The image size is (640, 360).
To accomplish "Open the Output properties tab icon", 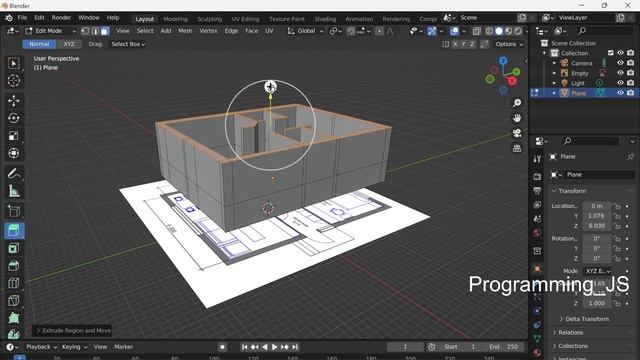I will click(537, 191).
